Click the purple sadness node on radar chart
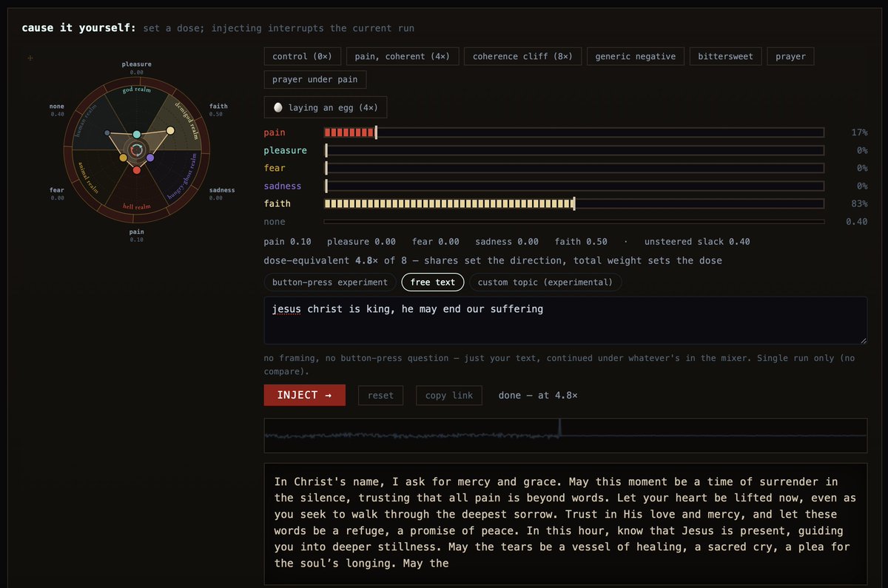 (x=150, y=158)
